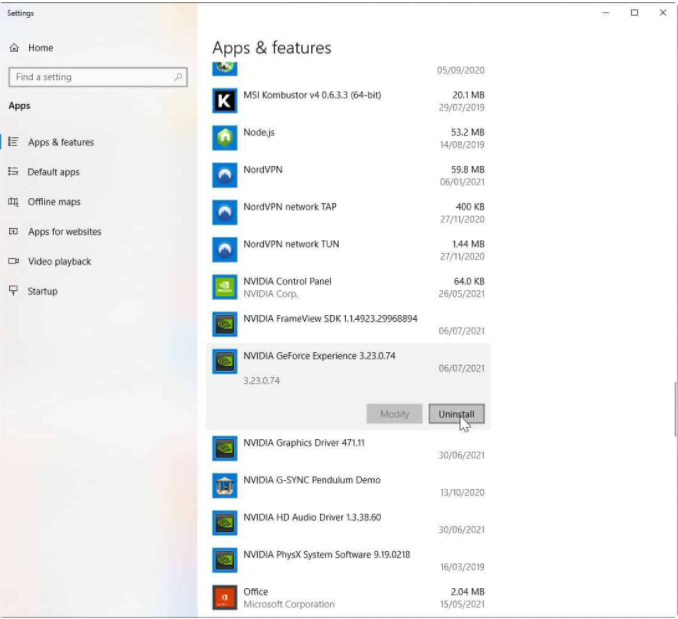The width and height of the screenshot is (678, 619).
Task: Click the Apps & features sidebar icon
Action: pyautogui.click(x=13, y=141)
